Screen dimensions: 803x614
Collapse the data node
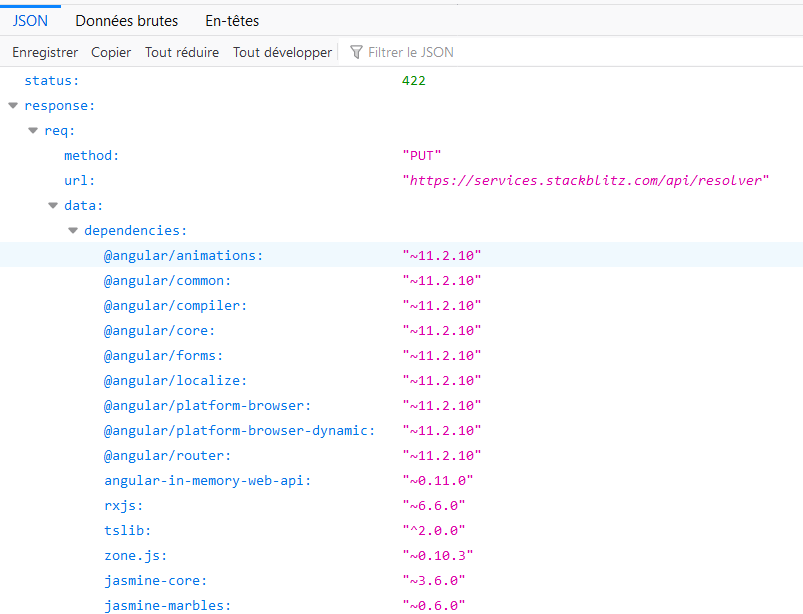(x=53, y=205)
